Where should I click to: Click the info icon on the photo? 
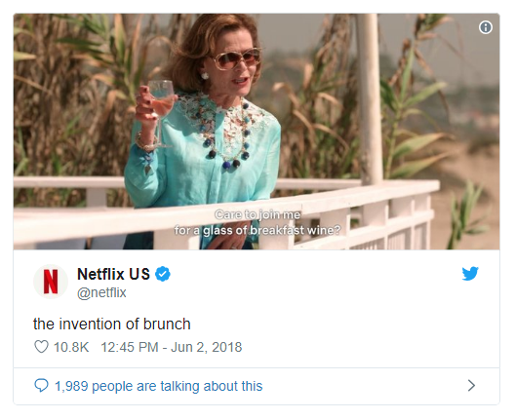486,27
